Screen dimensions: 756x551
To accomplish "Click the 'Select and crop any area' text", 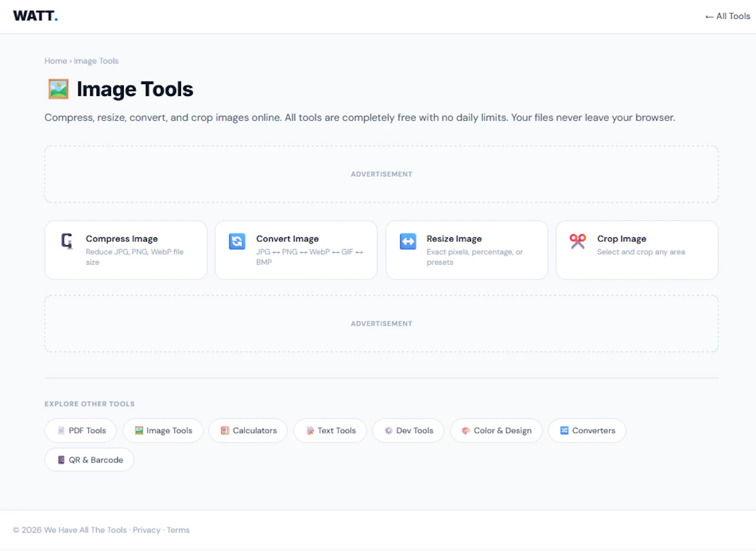I will (x=641, y=252).
